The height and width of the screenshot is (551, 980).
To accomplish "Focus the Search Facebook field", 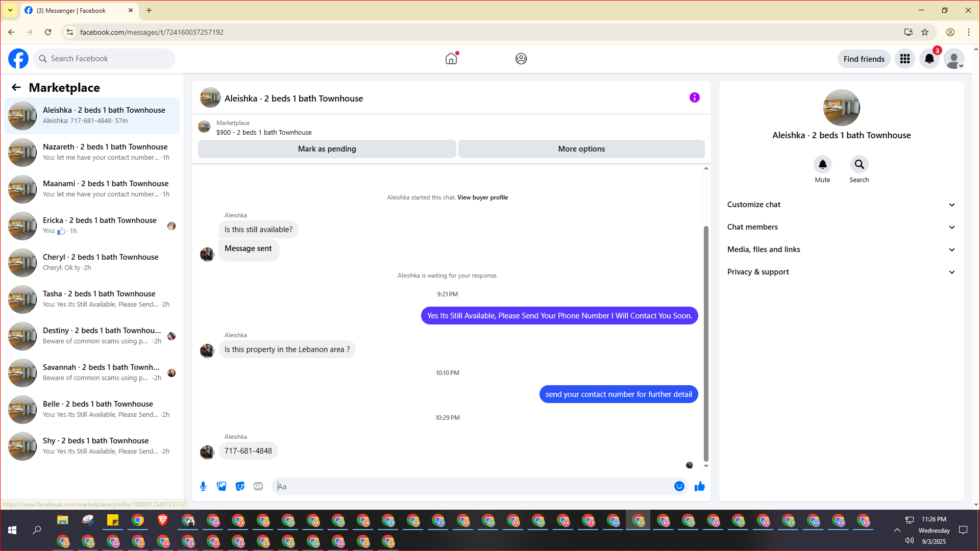I will (x=104, y=59).
